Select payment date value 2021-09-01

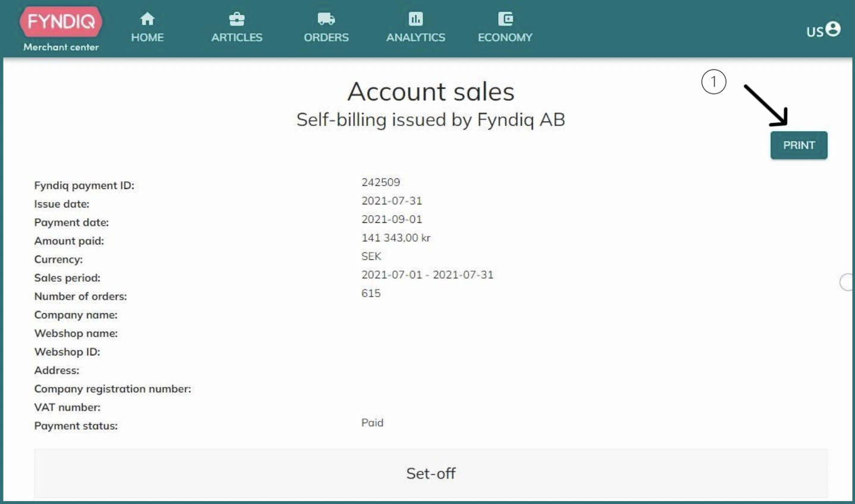click(x=391, y=219)
